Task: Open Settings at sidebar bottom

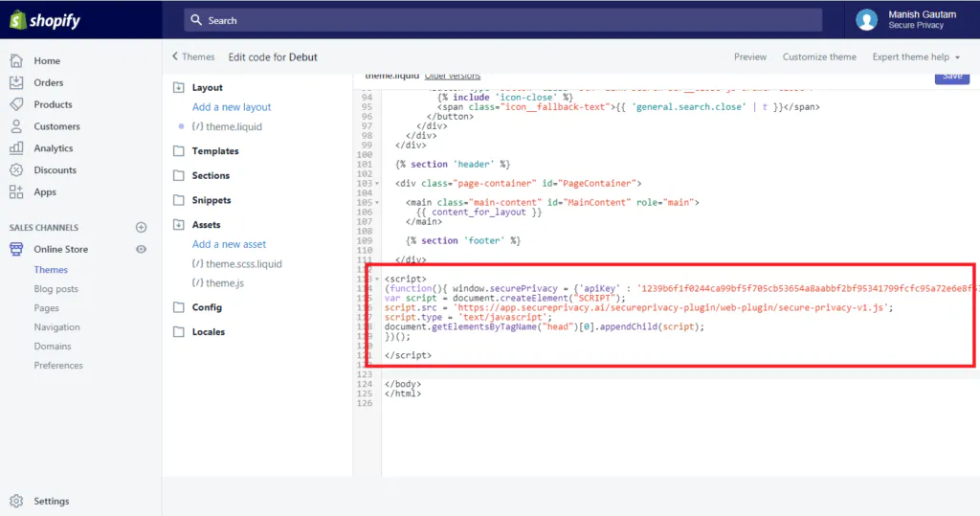Action: click(x=52, y=501)
